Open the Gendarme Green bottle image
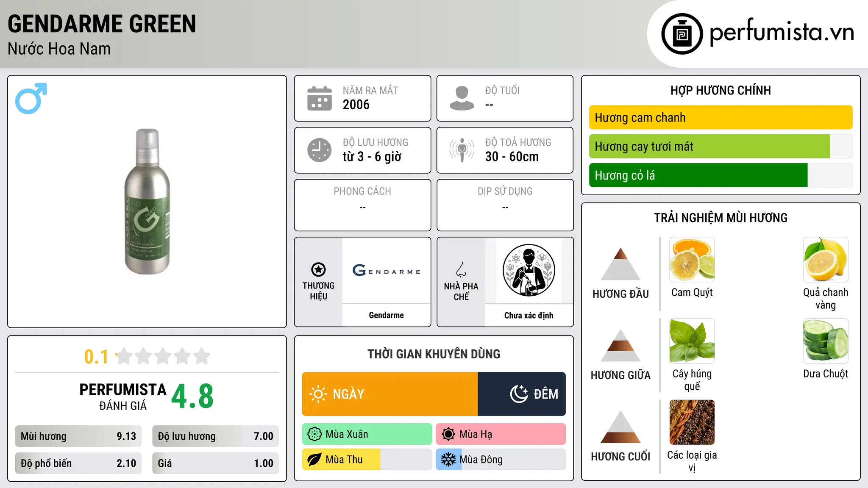The height and width of the screenshot is (488, 868). (147, 202)
